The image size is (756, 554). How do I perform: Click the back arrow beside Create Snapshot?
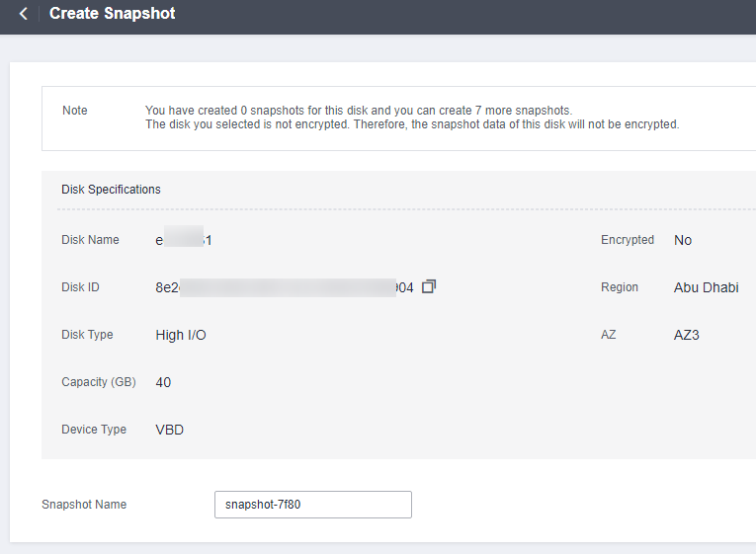pyautogui.click(x=23, y=14)
